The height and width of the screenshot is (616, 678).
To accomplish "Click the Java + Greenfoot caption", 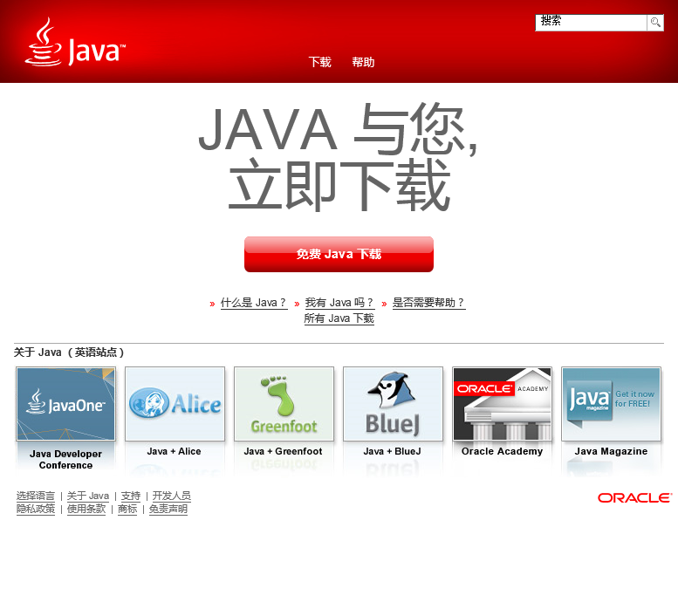I will click(x=284, y=451).
